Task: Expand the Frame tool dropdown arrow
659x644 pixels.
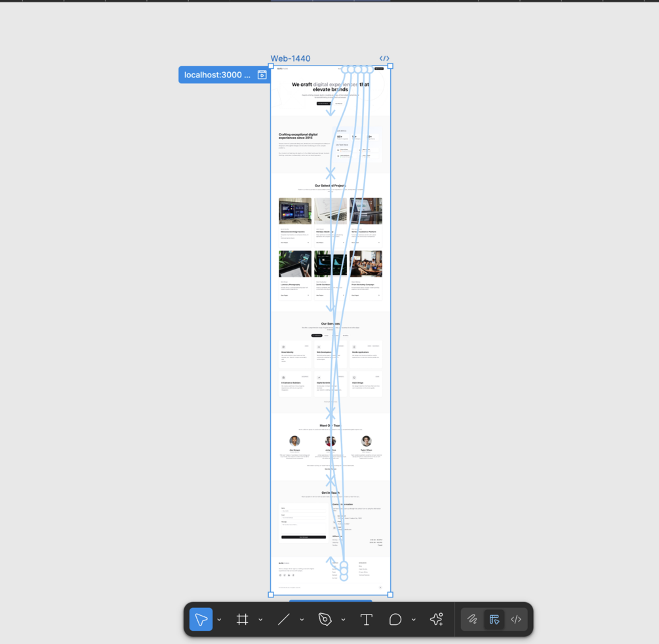Action: pos(260,620)
